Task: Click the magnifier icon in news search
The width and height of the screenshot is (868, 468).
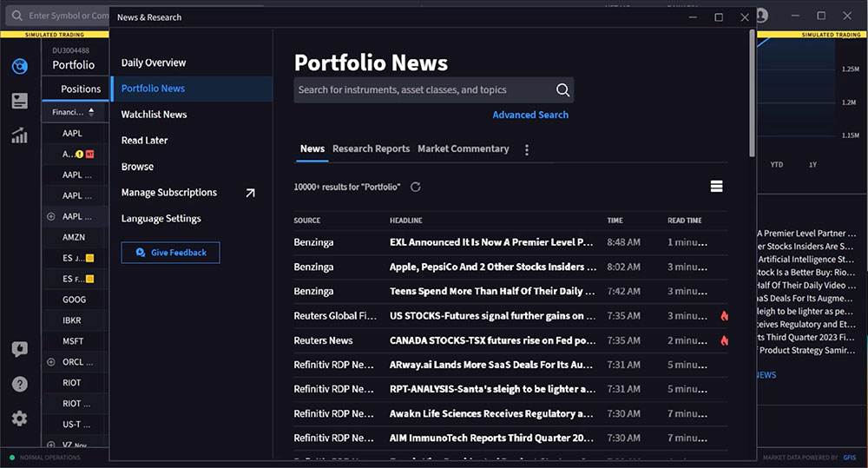Action: (562, 89)
